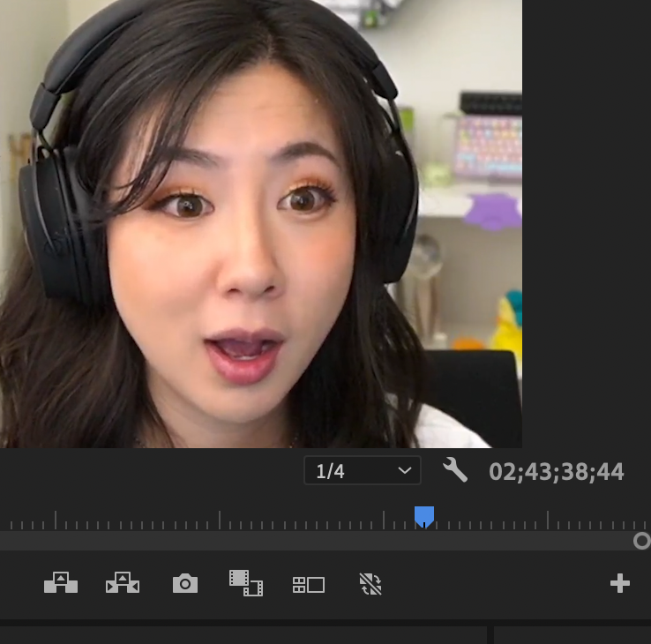This screenshot has width=651, height=644.
Task: Click zoom scrollbar end handle circle
Action: (642, 541)
